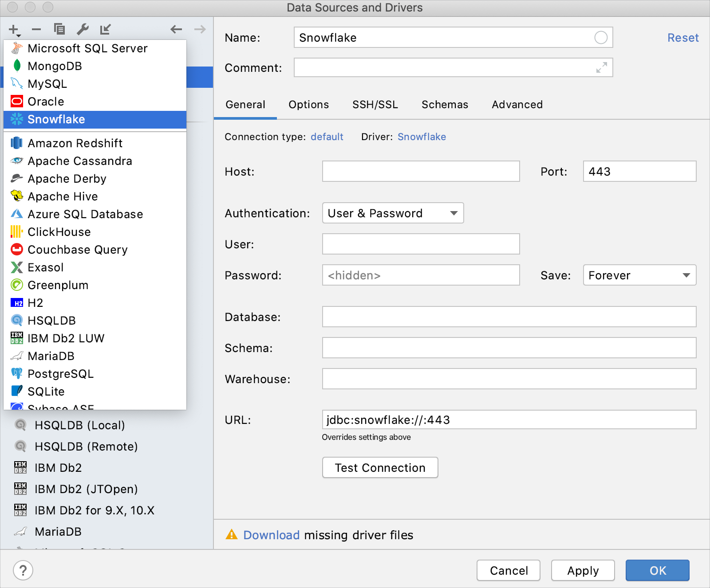710x588 pixels.
Task: Open the Save Forever dropdown
Action: pos(639,275)
